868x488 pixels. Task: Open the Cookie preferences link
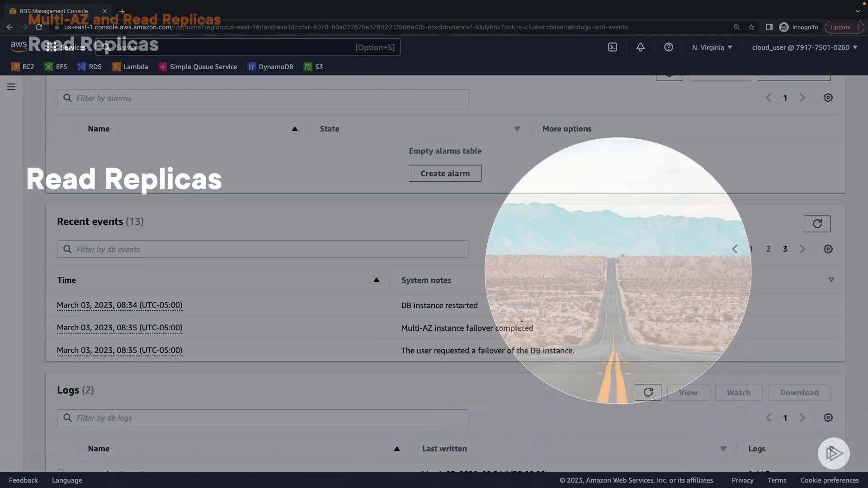[x=829, y=480]
